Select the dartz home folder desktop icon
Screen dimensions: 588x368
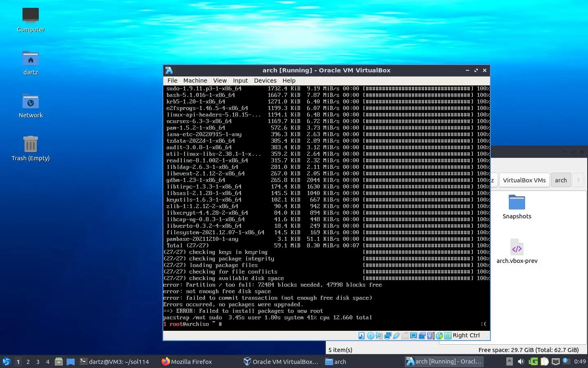pos(31,63)
